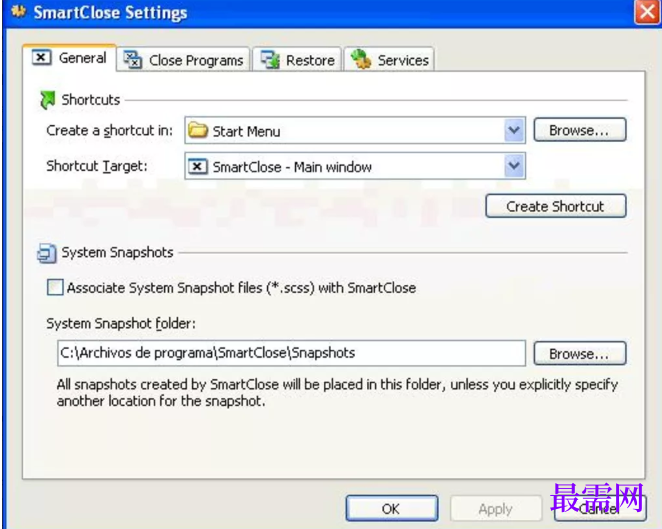The width and height of the screenshot is (662, 529).
Task: Click the All snapshots created description text
Action: [337, 393]
